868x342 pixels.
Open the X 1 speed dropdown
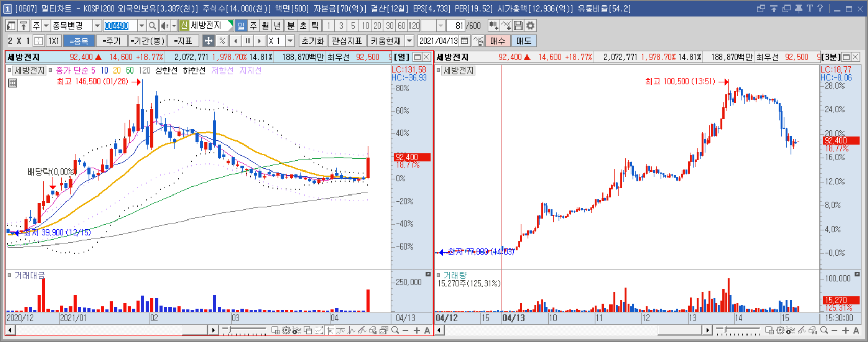pyautogui.click(x=290, y=41)
